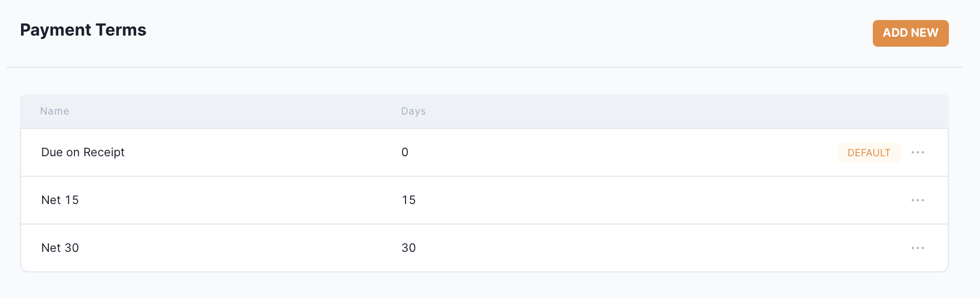Screen dimensions: 980x298
Task: Click the days value 30 in the Net 30 row
Action: pyautogui.click(x=408, y=248)
